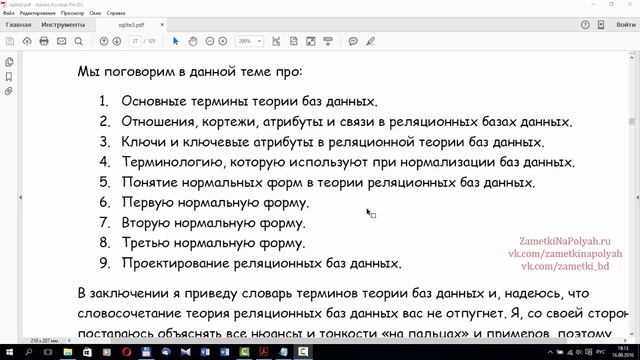Viewport: 640px width, 360px height.
Task: Activate the Hand pan tool
Action: pos(193,41)
